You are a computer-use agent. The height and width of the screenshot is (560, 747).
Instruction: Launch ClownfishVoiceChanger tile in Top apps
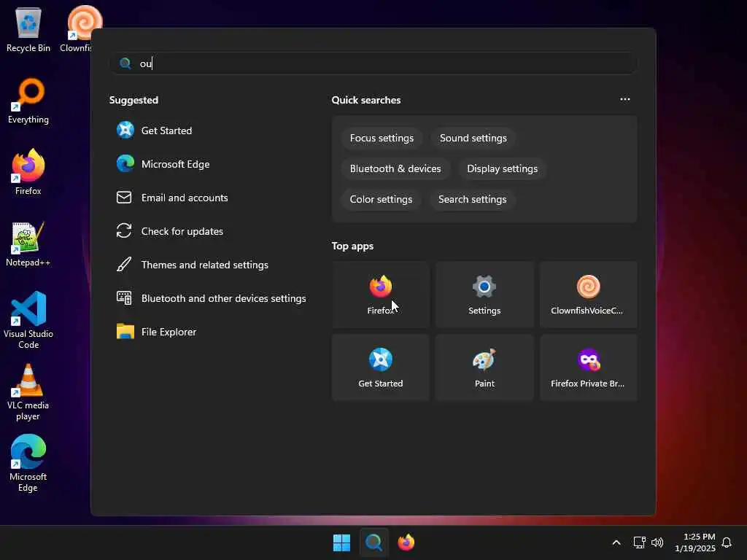pos(589,295)
